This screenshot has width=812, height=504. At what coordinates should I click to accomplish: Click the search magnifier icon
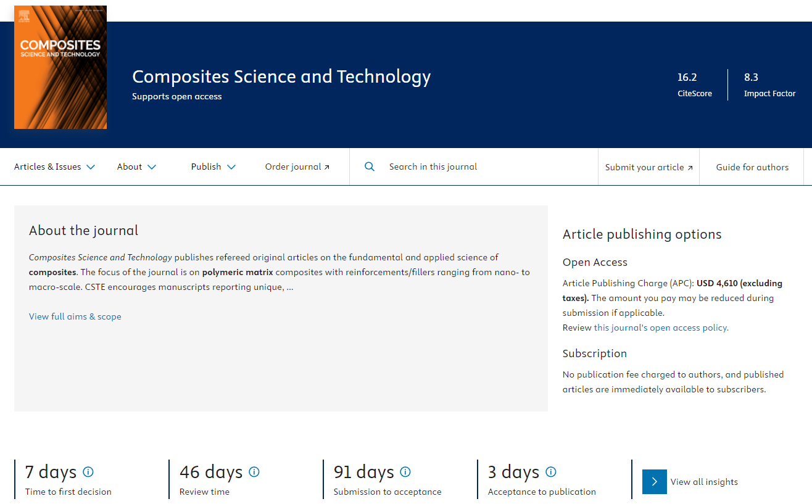(370, 167)
